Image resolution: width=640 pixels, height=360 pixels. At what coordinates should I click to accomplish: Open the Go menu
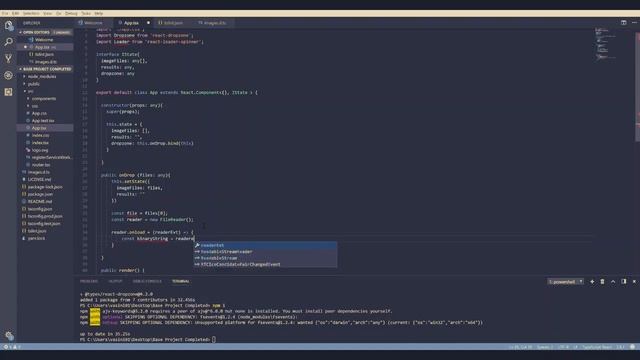[58, 13]
